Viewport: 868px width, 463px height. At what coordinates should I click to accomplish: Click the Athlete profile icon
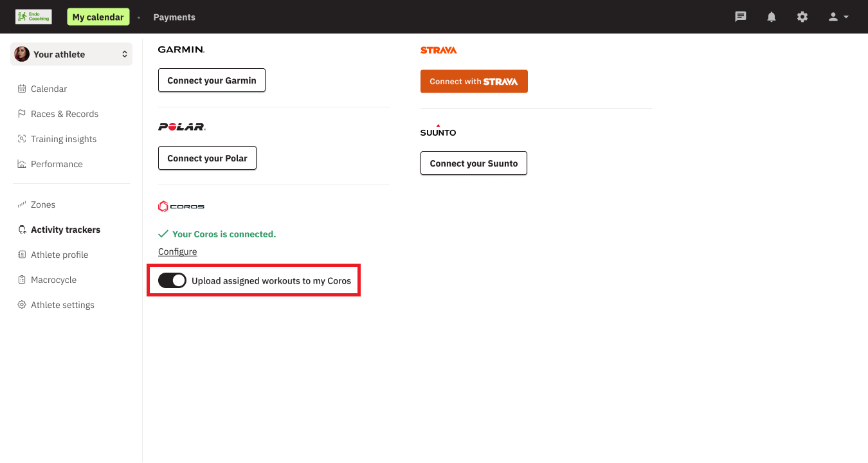point(22,255)
